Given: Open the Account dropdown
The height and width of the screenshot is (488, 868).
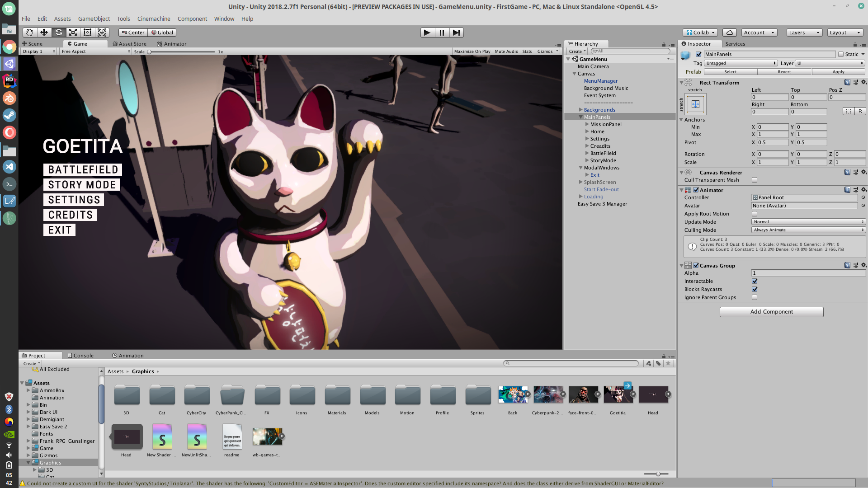Looking at the screenshot, I should [759, 33].
